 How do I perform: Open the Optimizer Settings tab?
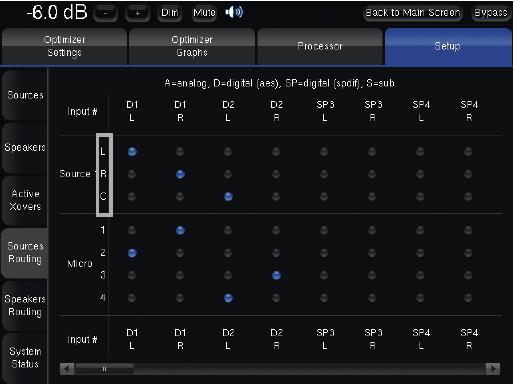(x=64, y=46)
